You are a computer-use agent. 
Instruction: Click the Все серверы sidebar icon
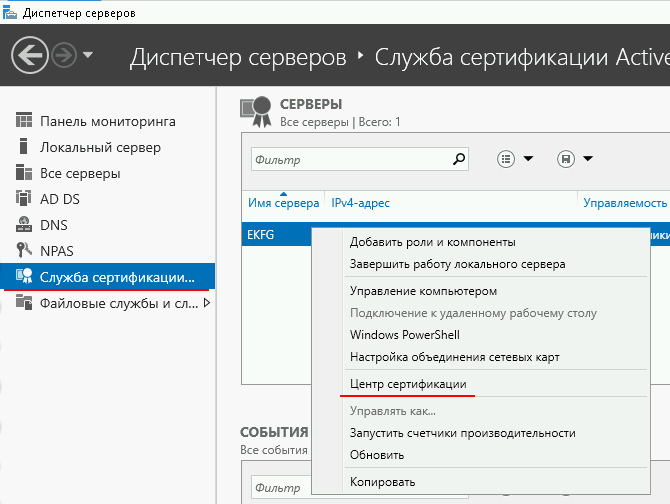point(25,173)
